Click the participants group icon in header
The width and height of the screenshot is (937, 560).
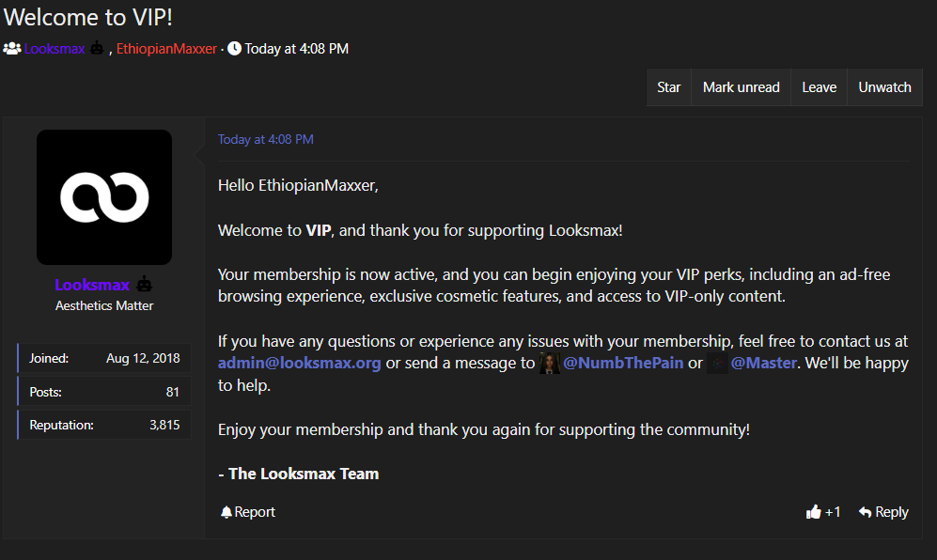[12, 49]
